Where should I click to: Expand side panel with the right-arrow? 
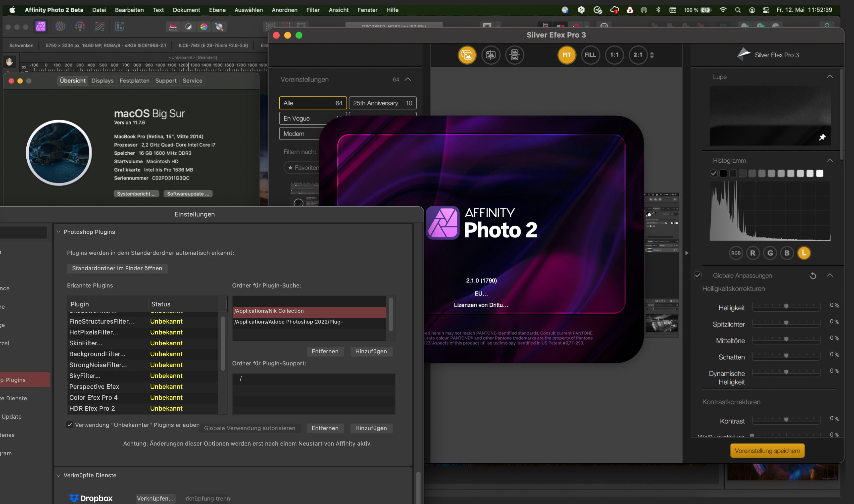point(686,253)
